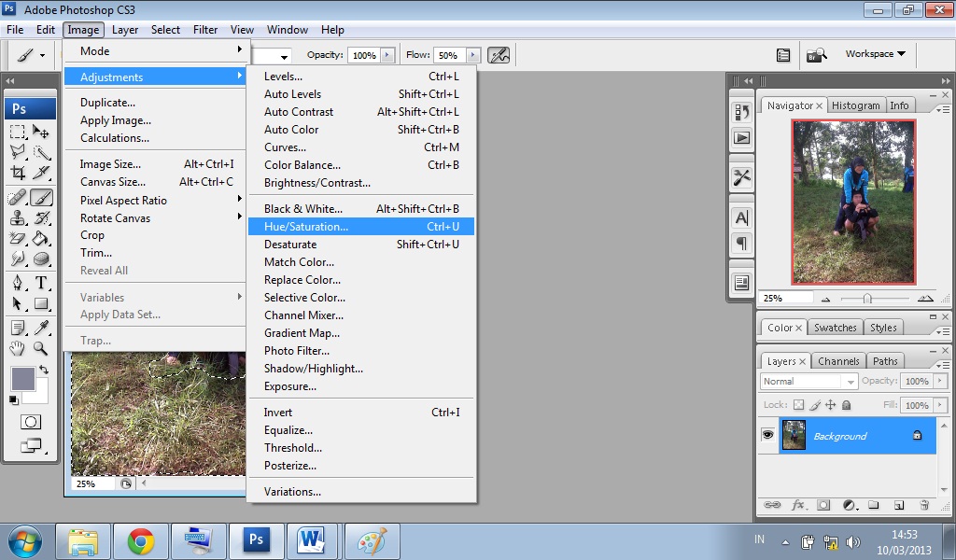Click Desaturate menu entry

pyautogui.click(x=361, y=245)
